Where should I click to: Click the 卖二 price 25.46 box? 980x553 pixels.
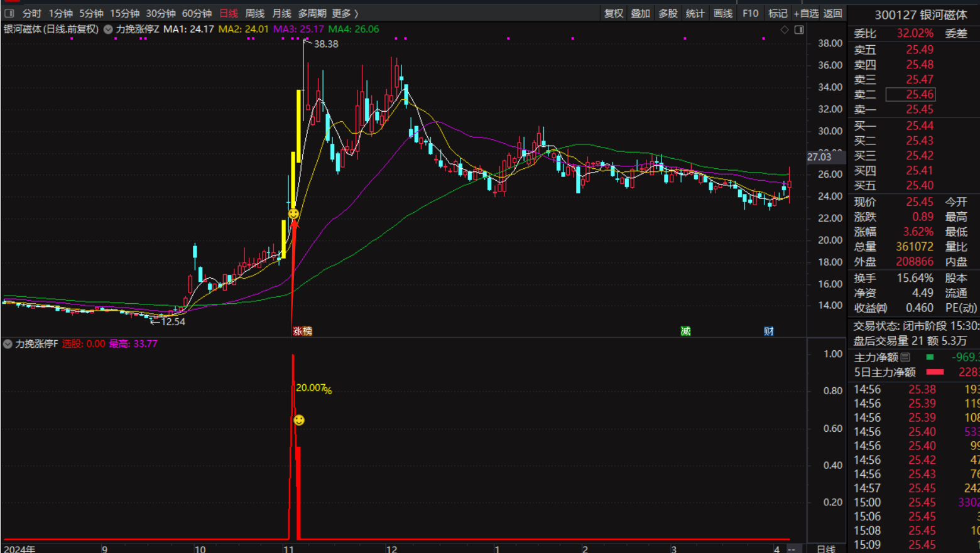(911, 95)
